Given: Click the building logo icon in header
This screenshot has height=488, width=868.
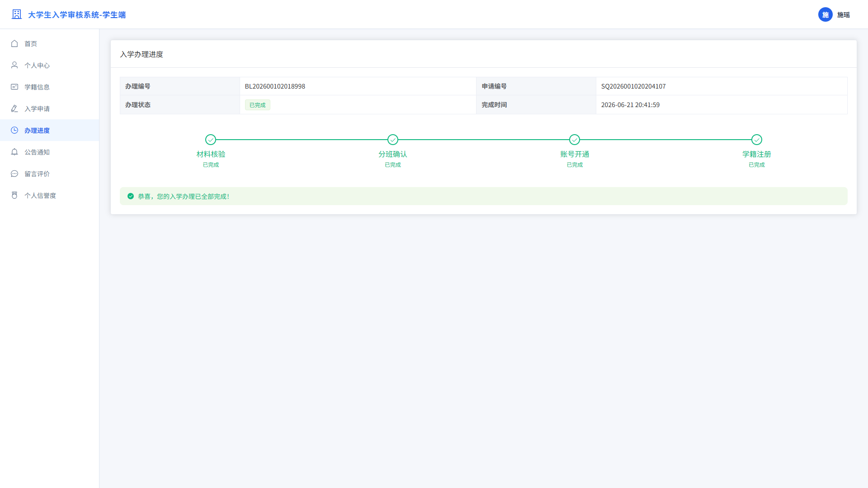Looking at the screenshot, I should (x=17, y=14).
